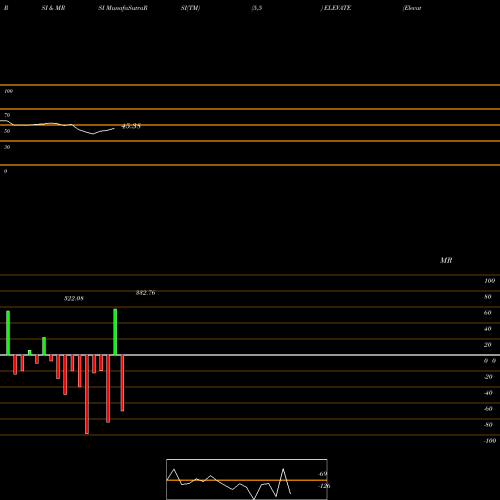Click the 'SI & MR' header label
Screen dimensions: 500x500
[53, 8]
